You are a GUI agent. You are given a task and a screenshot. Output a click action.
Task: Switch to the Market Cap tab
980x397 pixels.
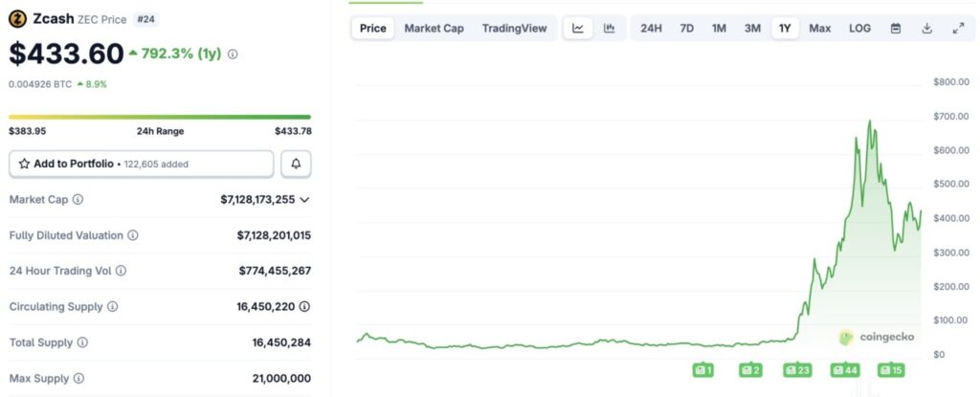(434, 28)
